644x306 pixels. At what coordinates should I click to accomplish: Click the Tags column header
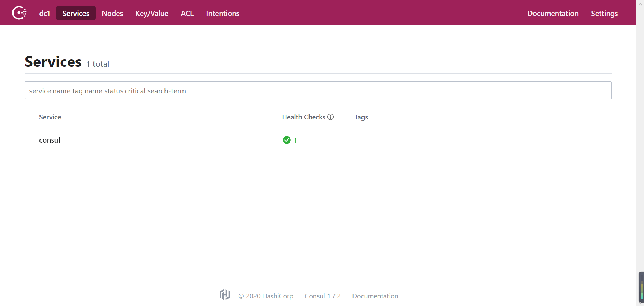(x=361, y=117)
